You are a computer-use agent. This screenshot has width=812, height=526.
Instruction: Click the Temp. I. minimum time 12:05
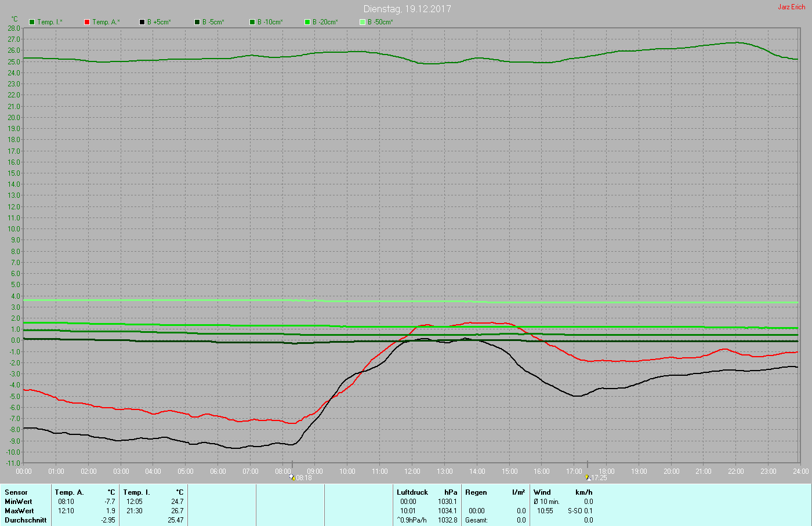click(135, 502)
